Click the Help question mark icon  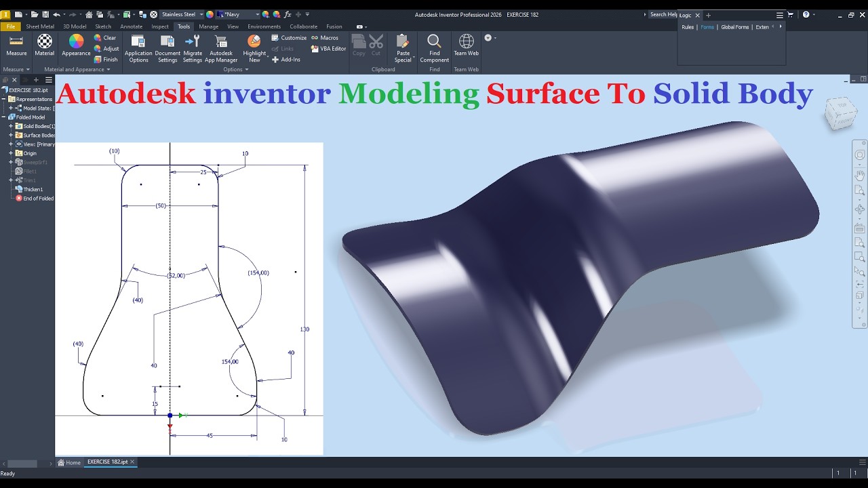coord(806,14)
